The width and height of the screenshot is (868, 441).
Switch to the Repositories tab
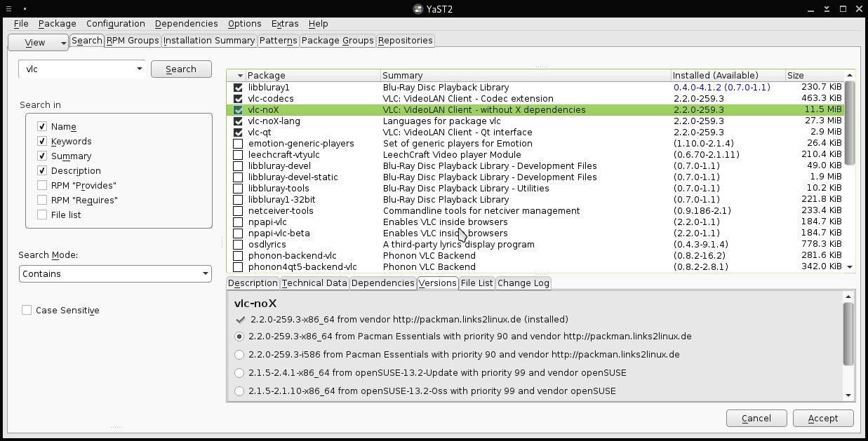tap(405, 41)
